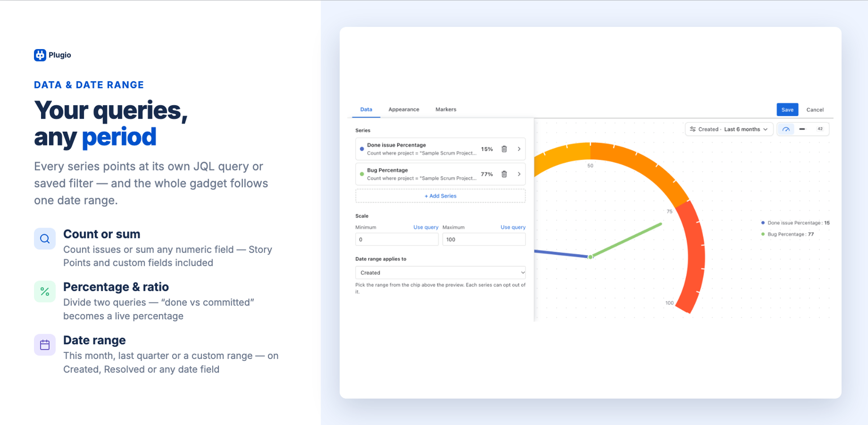Click the 77% value in series list
Screen dimensions: 868x425
[487, 174]
